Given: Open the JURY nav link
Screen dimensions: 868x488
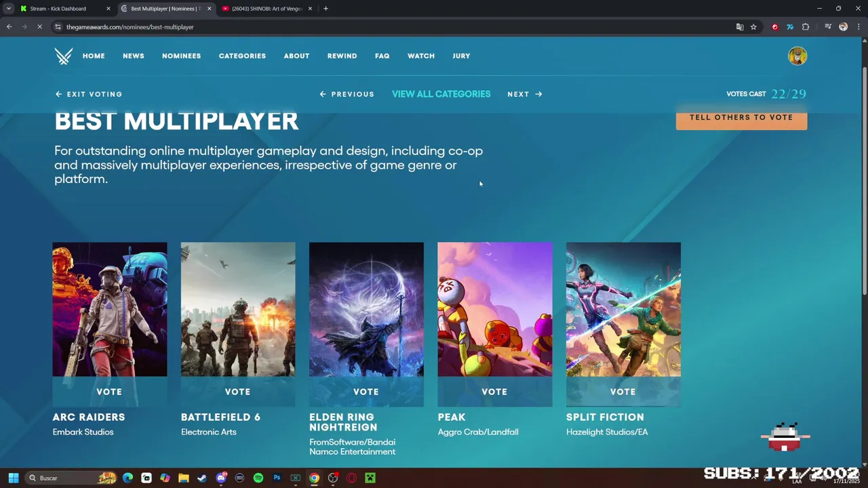Looking at the screenshot, I should pos(461,56).
